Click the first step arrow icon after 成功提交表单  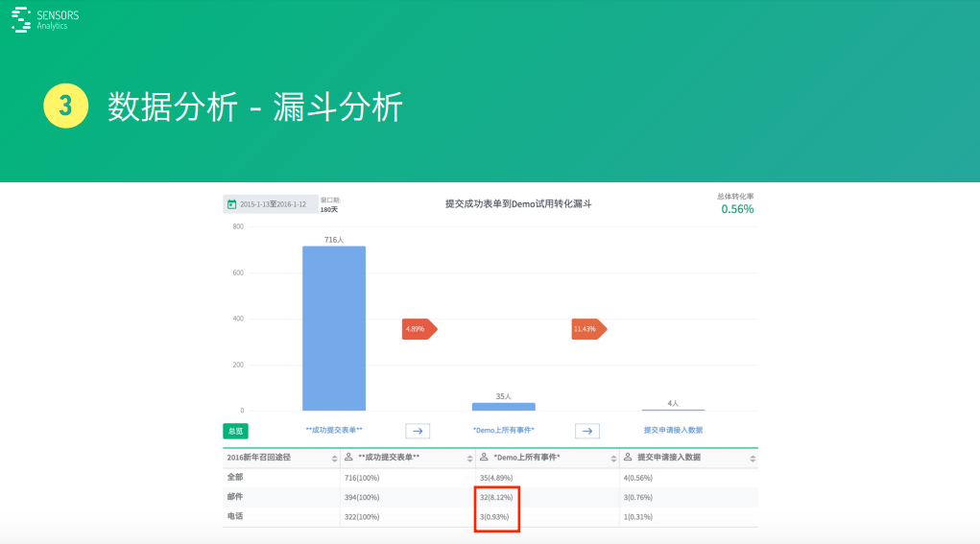(x=418, y=431)
